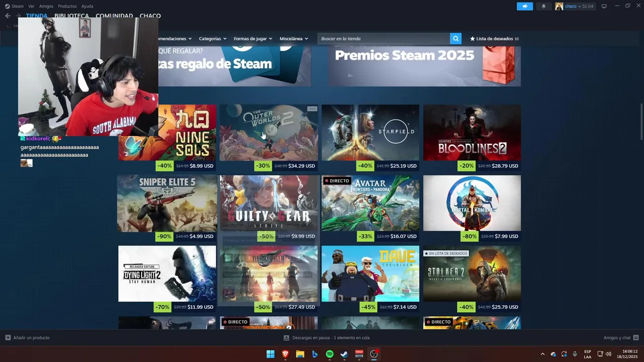Open the Windows Start button

[270, 354]
